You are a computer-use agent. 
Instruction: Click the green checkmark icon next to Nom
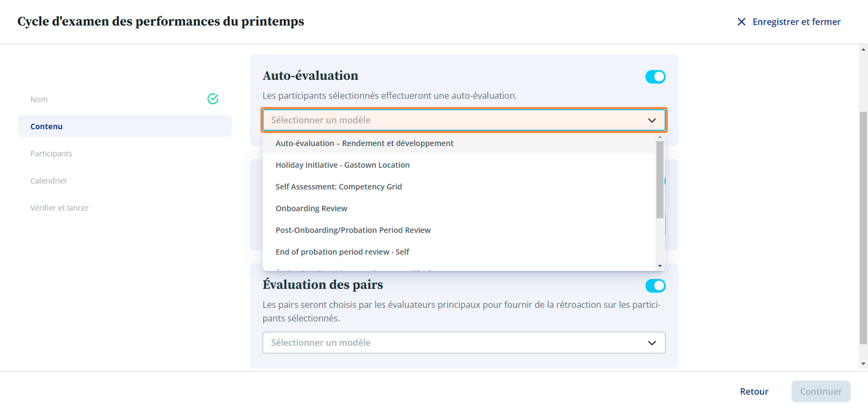[213, 99]
